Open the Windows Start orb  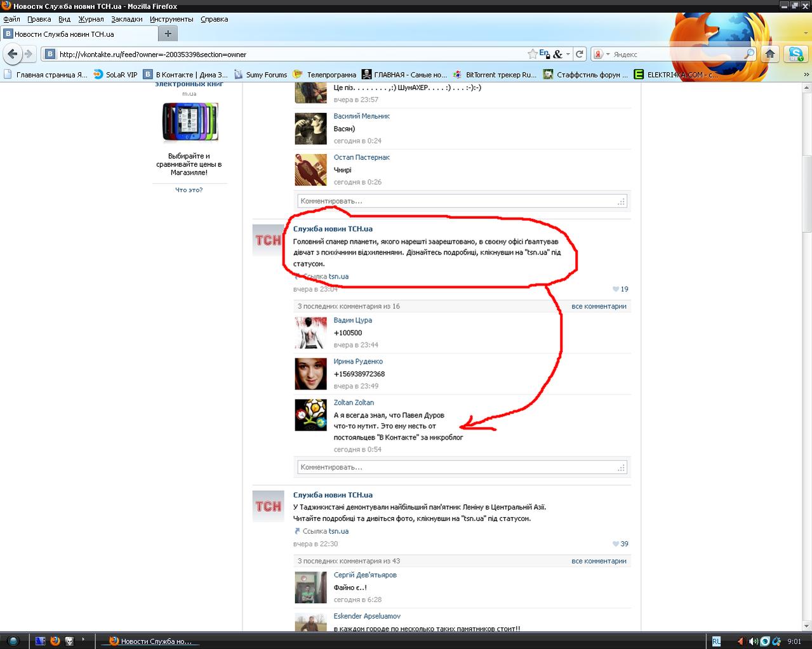(x=13, y=641)
